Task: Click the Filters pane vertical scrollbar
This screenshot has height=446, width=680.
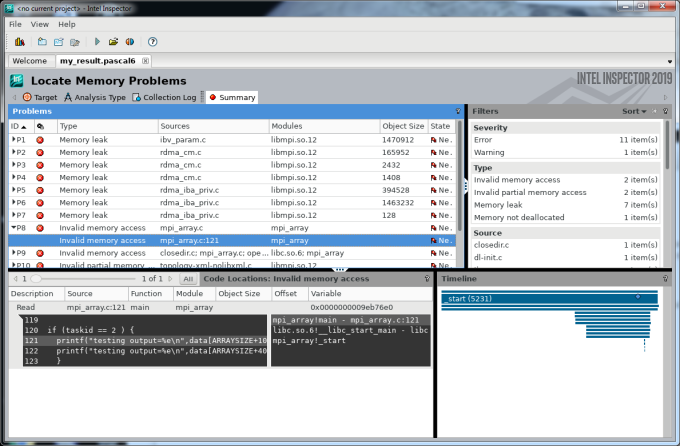Action: (667, 145)
